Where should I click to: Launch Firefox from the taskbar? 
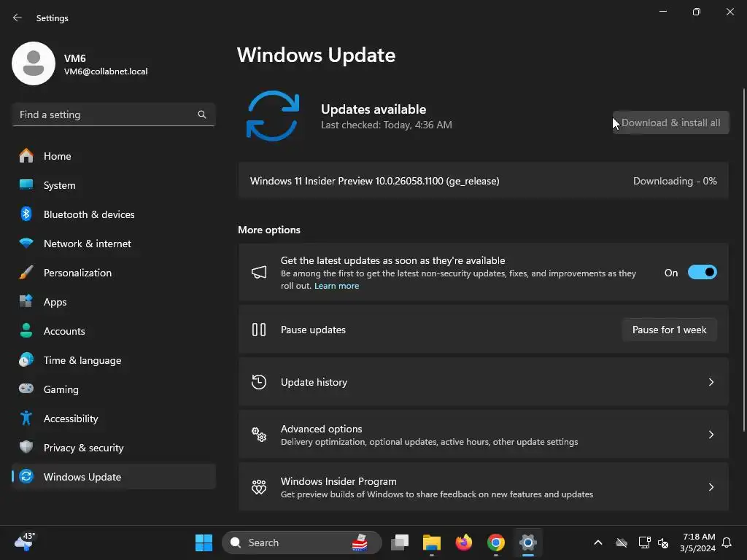(463, 542)
